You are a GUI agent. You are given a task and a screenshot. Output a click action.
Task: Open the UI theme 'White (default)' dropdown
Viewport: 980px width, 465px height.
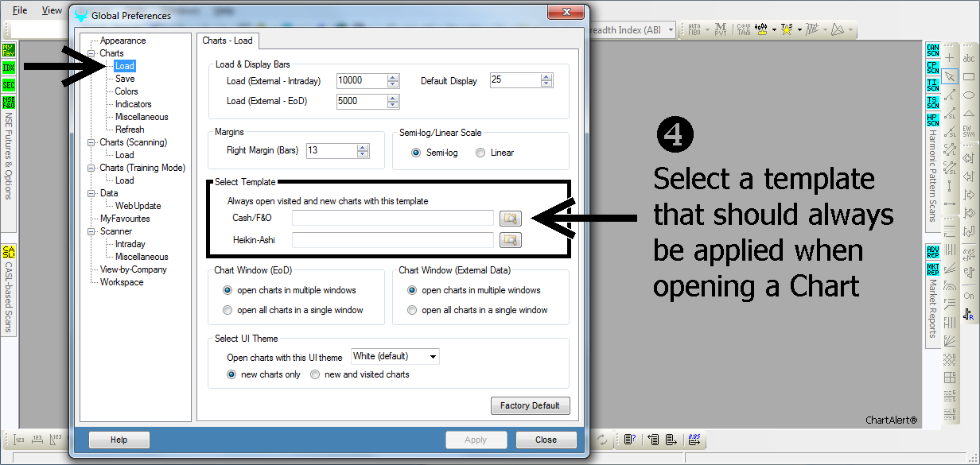coord(395,357)
